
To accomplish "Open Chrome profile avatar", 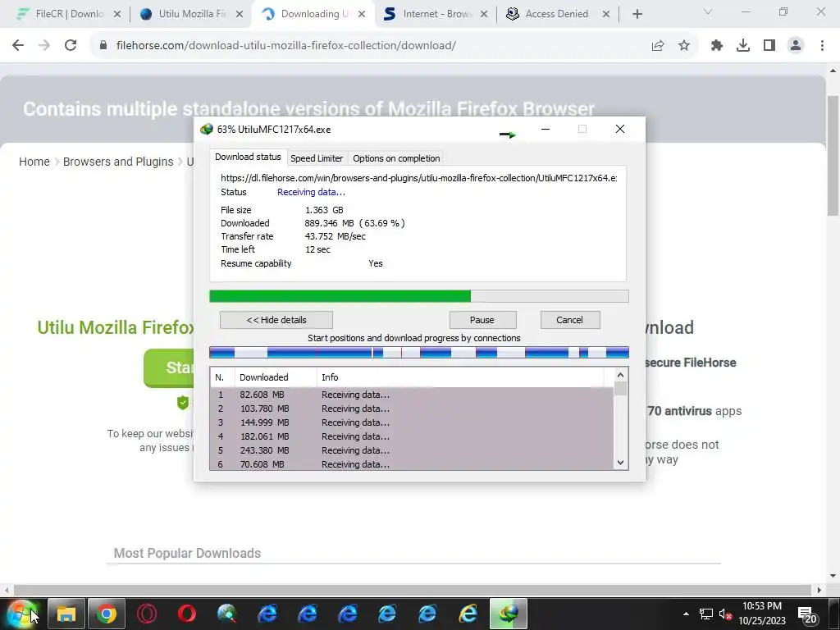I will pos(796,46).
